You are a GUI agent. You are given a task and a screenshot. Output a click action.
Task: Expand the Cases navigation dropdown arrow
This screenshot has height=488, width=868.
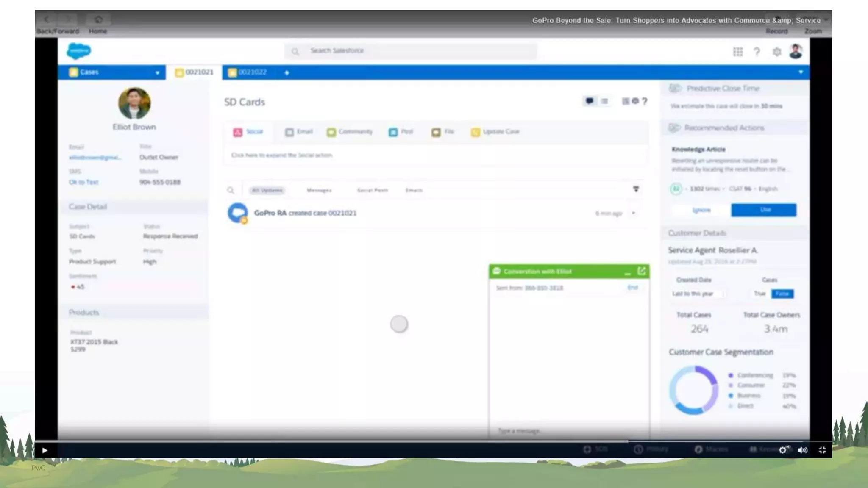pos(157,73)
